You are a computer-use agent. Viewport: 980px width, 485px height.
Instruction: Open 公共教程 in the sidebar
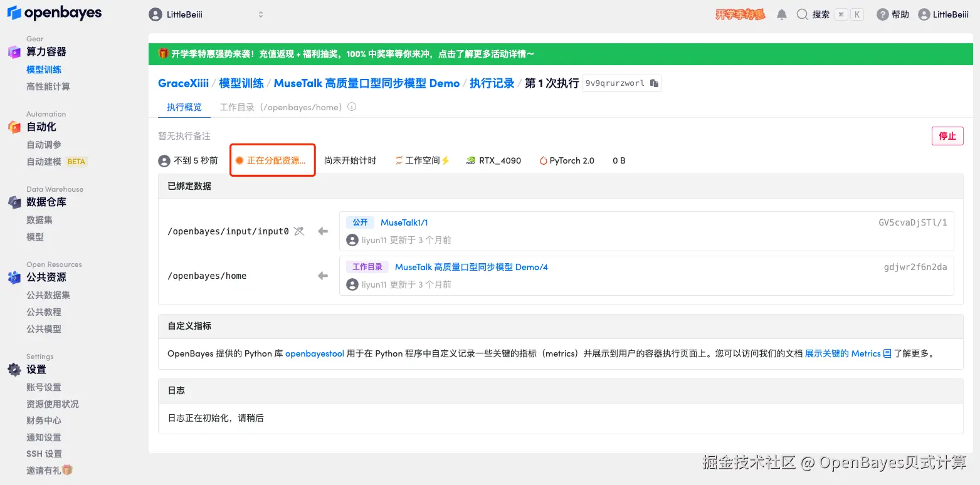pos(44,312)
